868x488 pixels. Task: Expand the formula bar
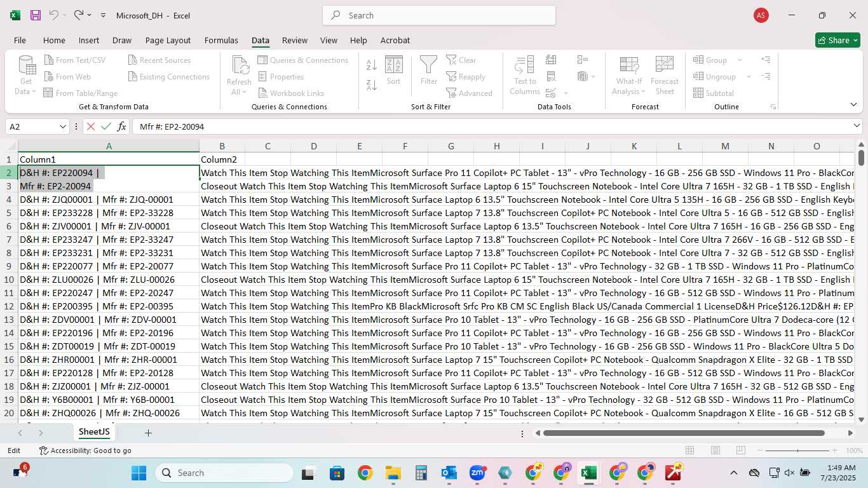857,126
